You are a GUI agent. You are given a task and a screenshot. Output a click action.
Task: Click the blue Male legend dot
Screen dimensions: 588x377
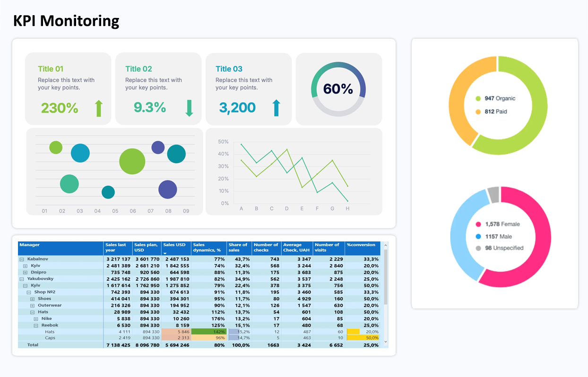click(x=478, y=236)
